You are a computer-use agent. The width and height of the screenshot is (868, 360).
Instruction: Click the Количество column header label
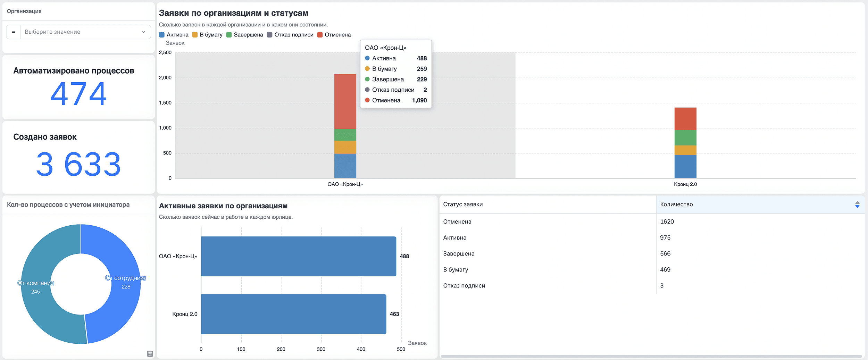pyautogui.click(x=676, y=204)
